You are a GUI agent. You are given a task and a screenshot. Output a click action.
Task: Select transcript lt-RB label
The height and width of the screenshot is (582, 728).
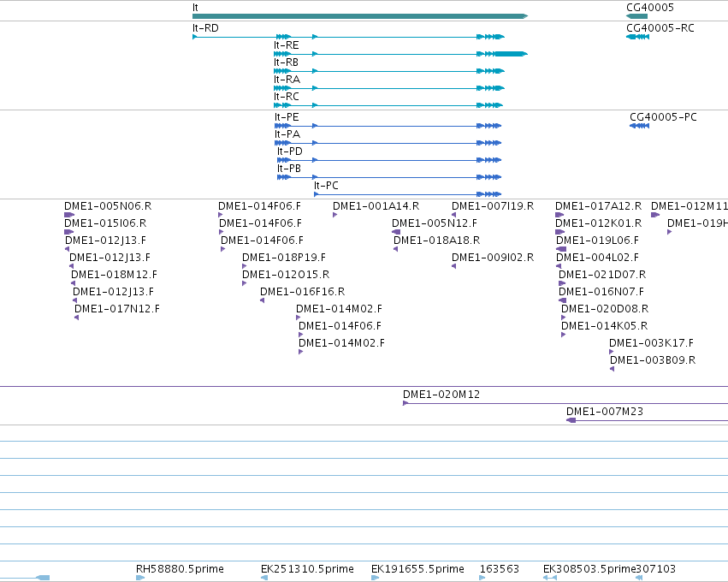[x=286, y=62]
